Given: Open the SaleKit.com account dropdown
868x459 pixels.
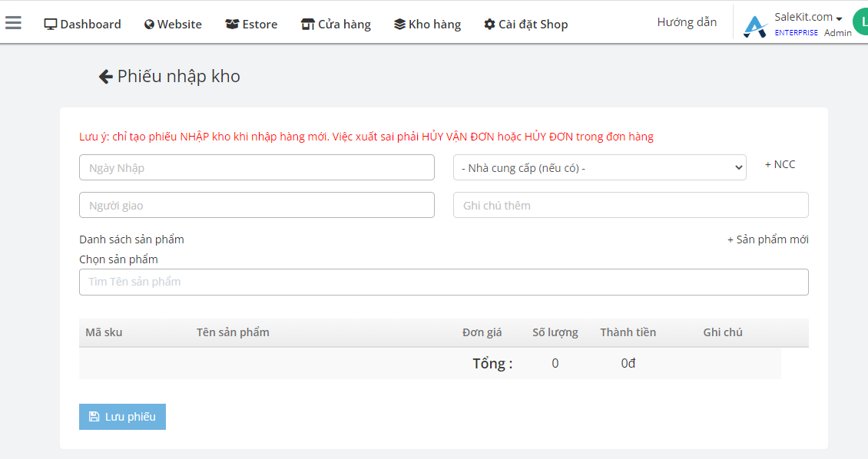Looking at the screenshot, I should 808,17.
